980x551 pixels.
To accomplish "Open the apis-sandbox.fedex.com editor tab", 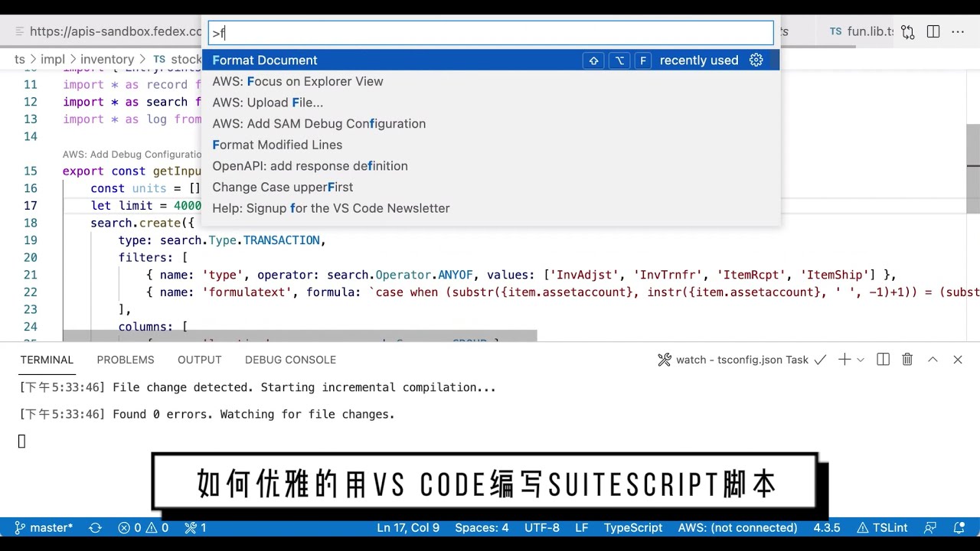I will click(107, 31).
